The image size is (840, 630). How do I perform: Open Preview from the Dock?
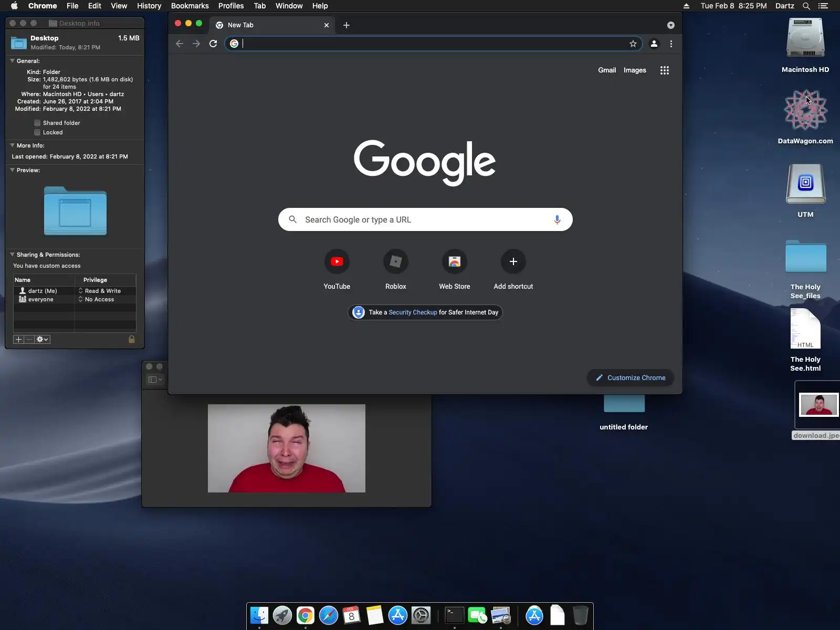[501, 615]
